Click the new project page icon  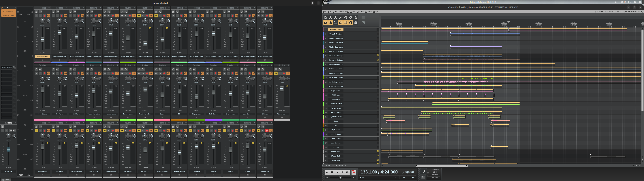tap(325, 17)
